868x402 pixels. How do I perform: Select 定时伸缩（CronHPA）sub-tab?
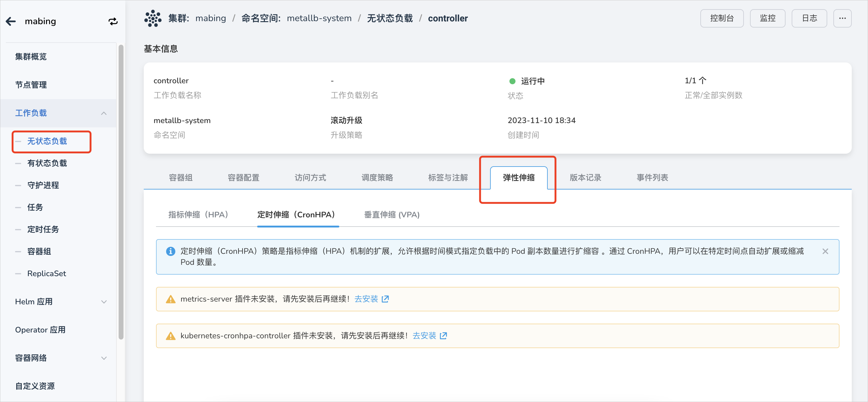pyautogui.click(x=298, y=214)
